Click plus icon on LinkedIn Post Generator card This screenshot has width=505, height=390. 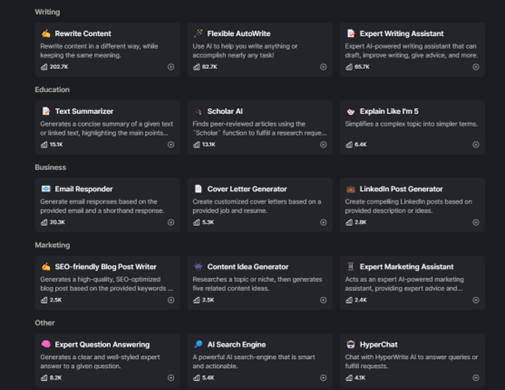coord(476,222)
